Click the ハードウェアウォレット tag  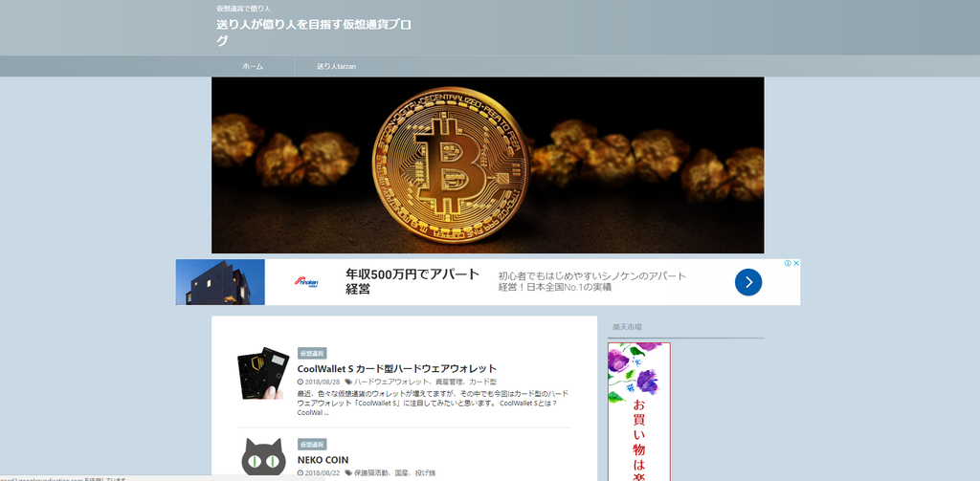391,382
